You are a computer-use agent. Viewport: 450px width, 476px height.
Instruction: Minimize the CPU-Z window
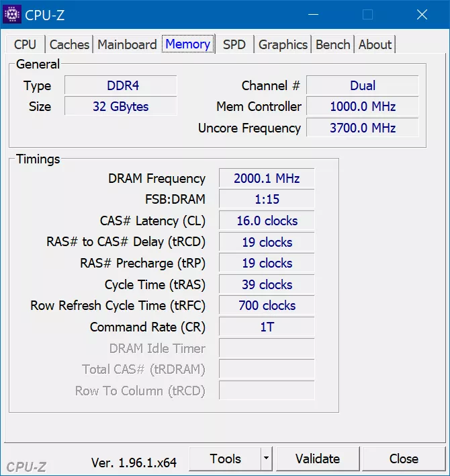[313, 14]
